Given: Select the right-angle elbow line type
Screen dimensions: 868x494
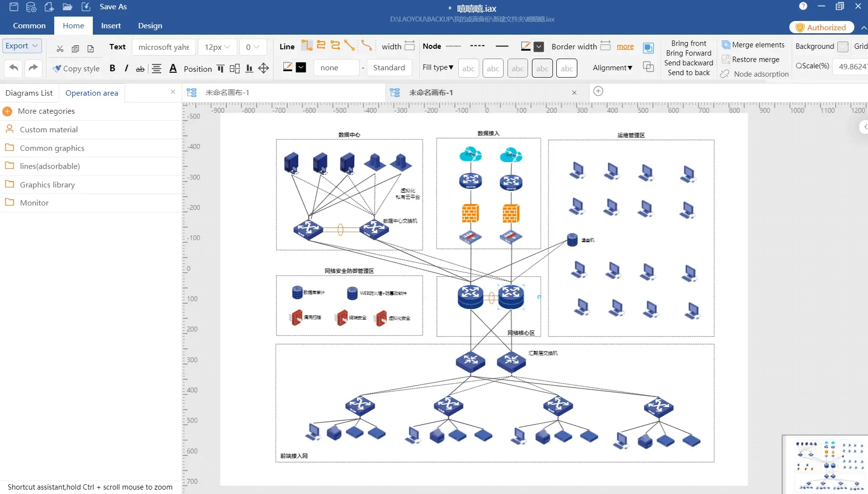Looking at the screenshot, I should pyautogui.click(x=307, y=45).
